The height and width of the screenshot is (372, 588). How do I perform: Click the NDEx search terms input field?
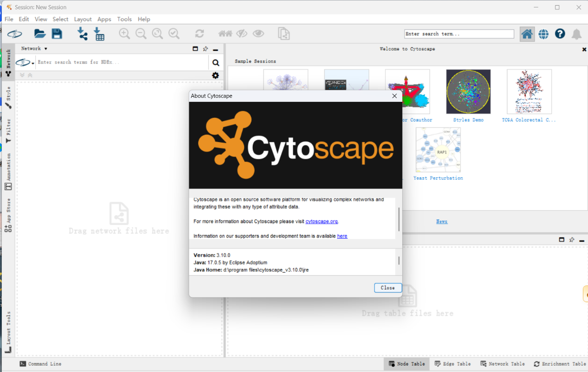coord(122,62)
